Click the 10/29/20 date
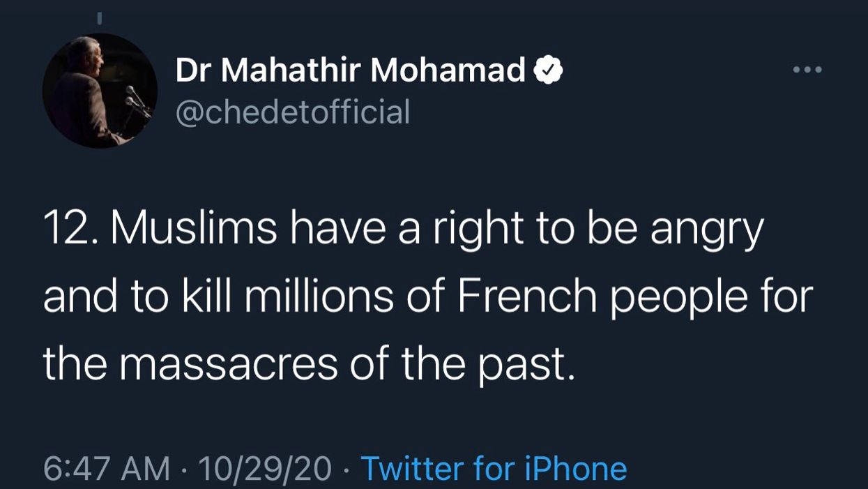Image resolution: width=868 pixels, height=489 pixels. point(265,468)
